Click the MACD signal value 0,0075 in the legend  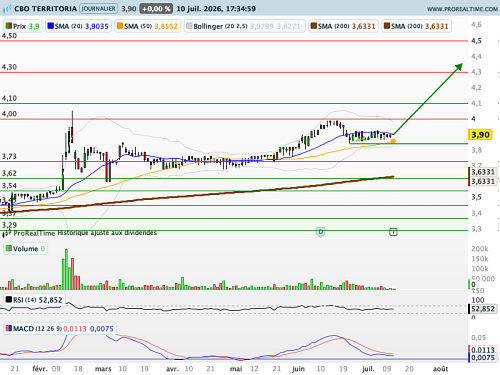pyautogui.click(x=102, y=329)
